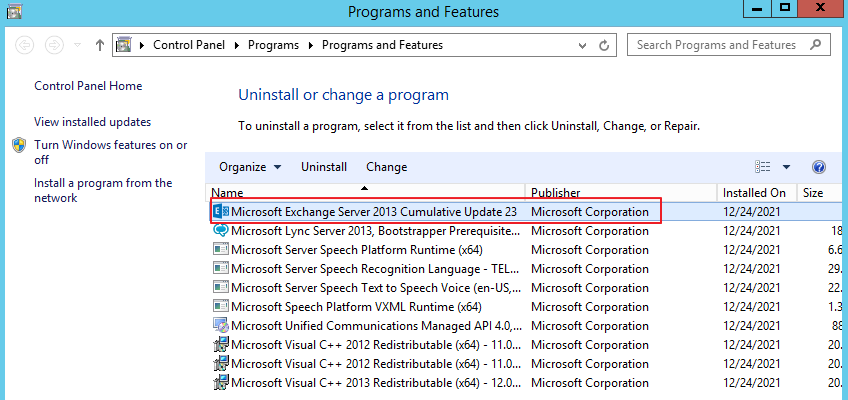848x400 pixels.
Task: Open Help via the question mark icon
Action: click(x=819, y=167)
